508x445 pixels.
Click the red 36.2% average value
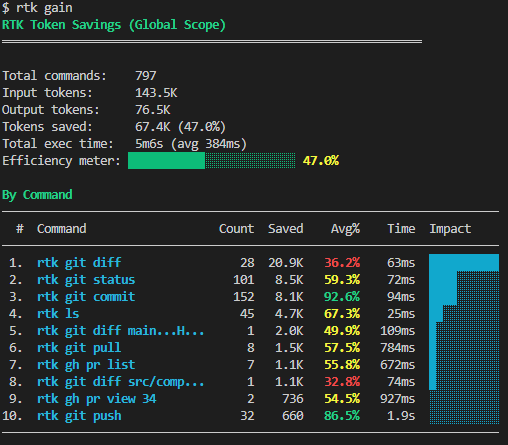coord(342,263)
